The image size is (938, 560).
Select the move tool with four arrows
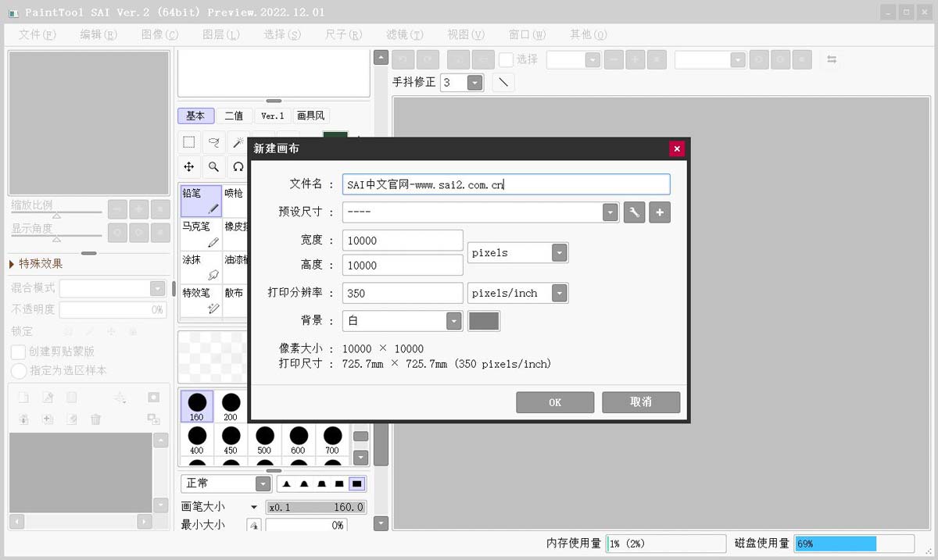point(189,166)
